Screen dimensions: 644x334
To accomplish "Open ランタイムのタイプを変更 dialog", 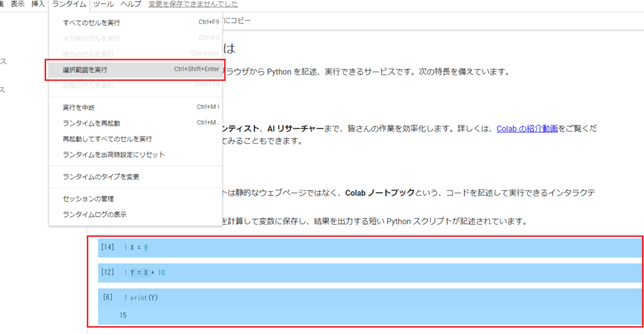I will (101, 177).
